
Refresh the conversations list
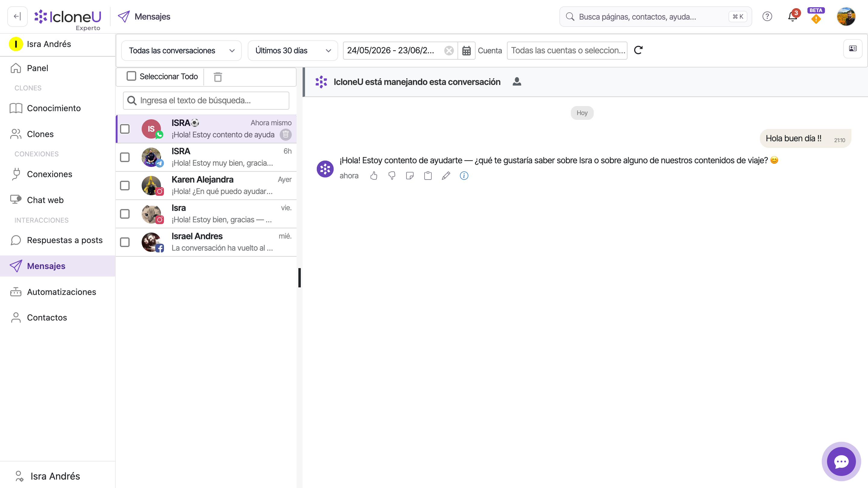(638, 50)
